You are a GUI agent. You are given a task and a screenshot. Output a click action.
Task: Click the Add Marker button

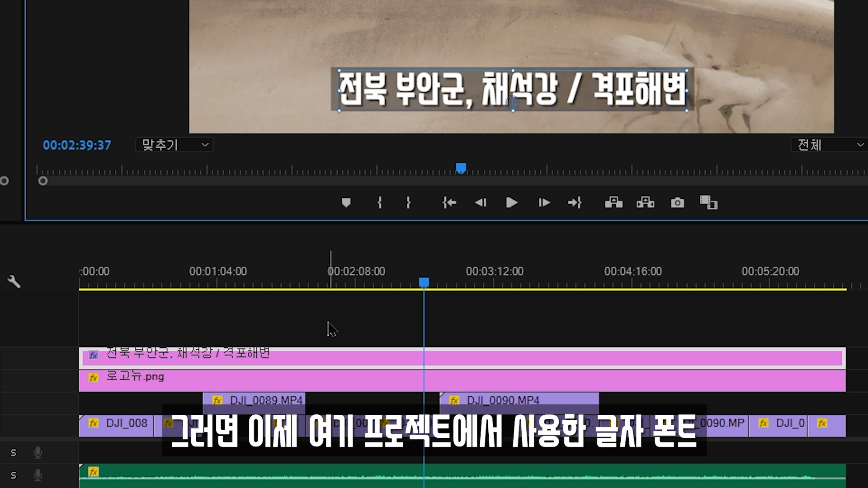346,203
